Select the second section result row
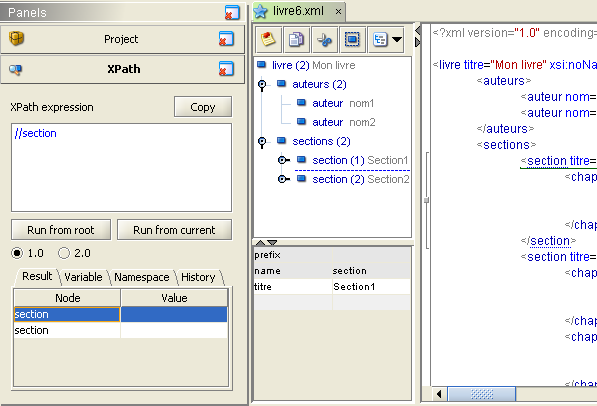Screen dimensions: 597x406 (x=121, y=330)
